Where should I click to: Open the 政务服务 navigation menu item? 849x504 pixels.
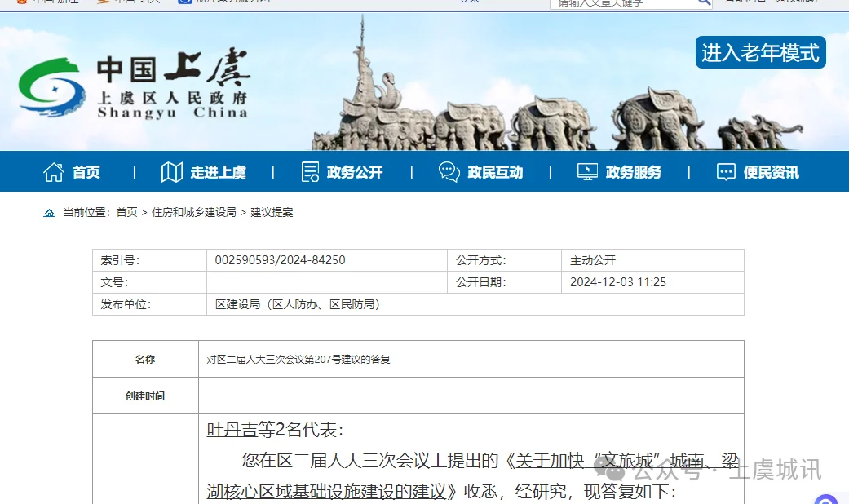pos(634,172)
